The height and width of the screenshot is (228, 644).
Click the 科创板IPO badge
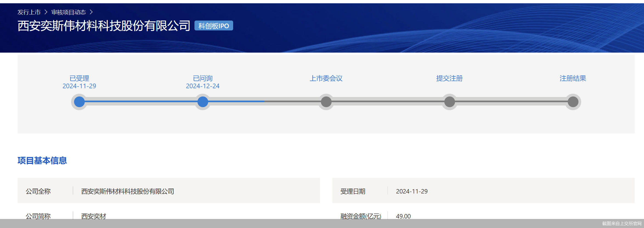(x=214, y=26)
